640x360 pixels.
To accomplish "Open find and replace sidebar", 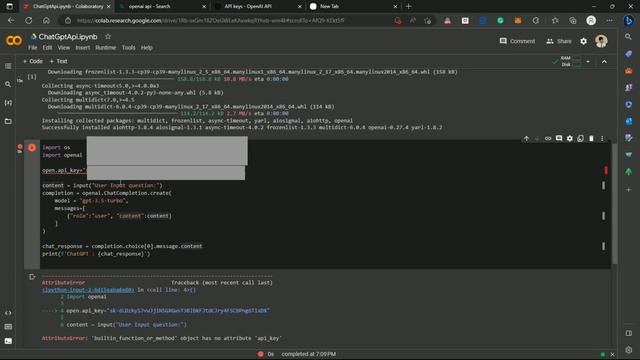I will [x=8, y=84].
